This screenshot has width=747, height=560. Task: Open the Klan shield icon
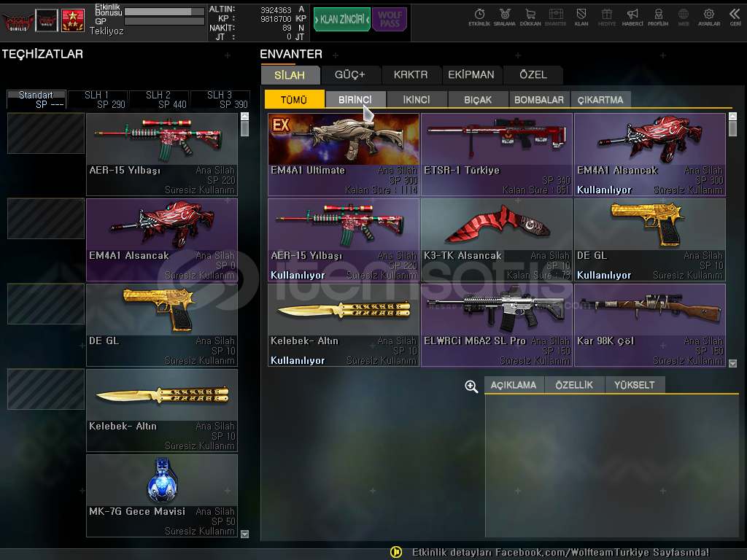tap(581, 17)
